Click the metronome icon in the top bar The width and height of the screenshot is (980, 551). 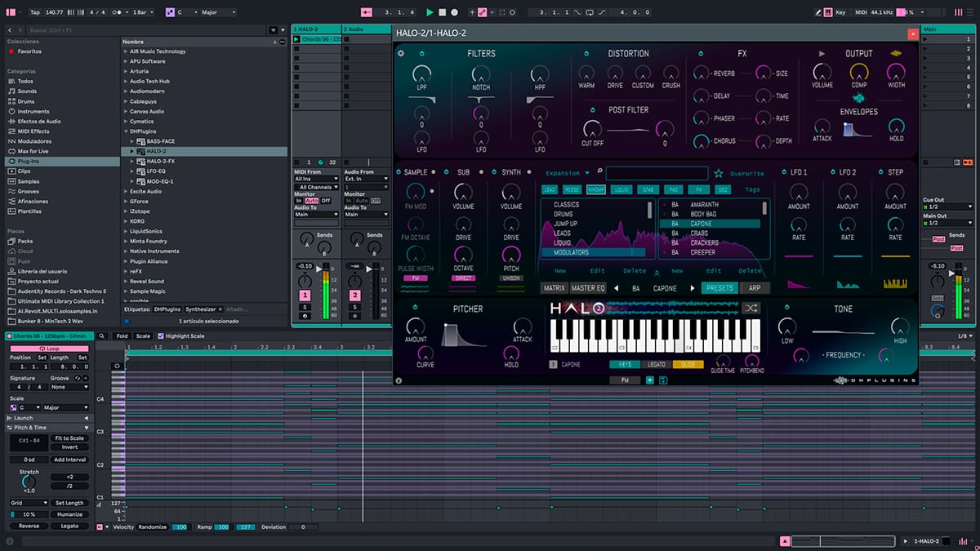click(115, 12)
